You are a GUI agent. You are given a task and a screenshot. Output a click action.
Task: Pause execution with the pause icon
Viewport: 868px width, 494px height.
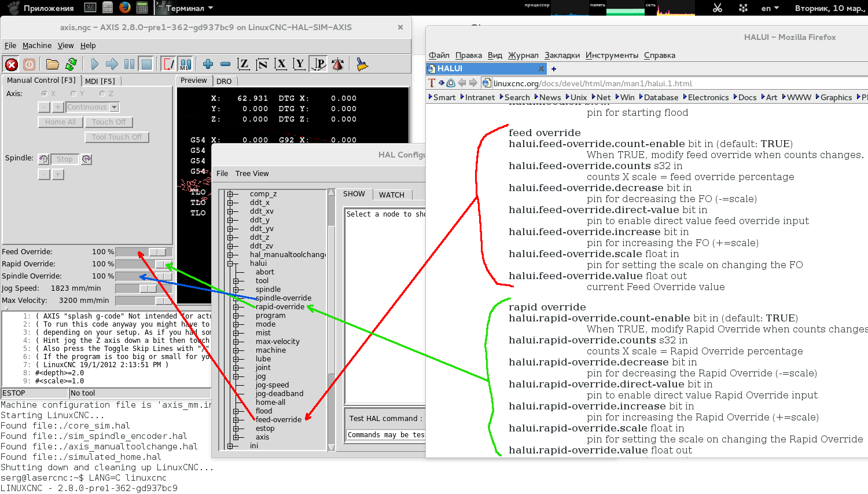129,64
